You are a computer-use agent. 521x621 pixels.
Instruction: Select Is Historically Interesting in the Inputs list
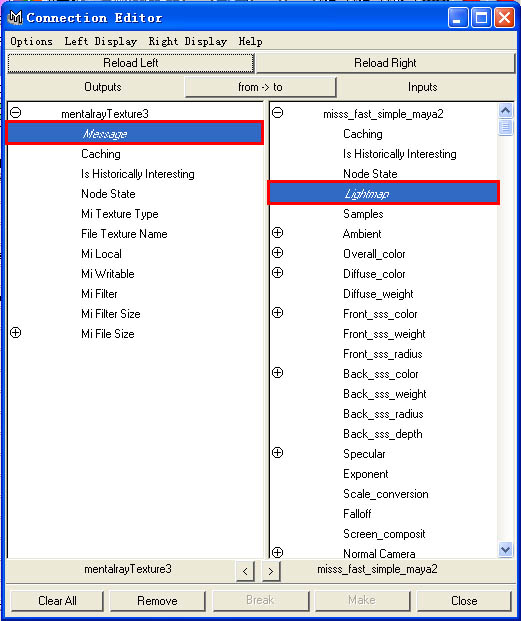[x=399, y=154]
